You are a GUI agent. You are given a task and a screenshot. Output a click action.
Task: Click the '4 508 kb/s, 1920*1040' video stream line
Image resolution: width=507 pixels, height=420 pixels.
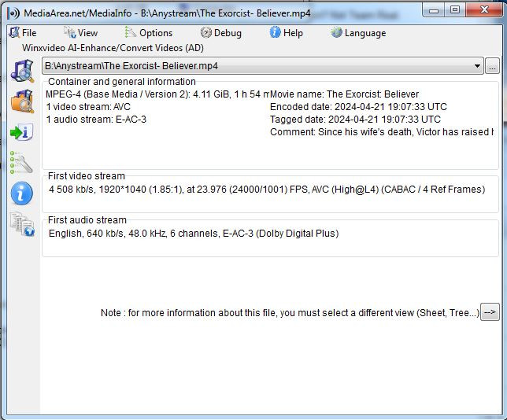click(x=267, y=190)
